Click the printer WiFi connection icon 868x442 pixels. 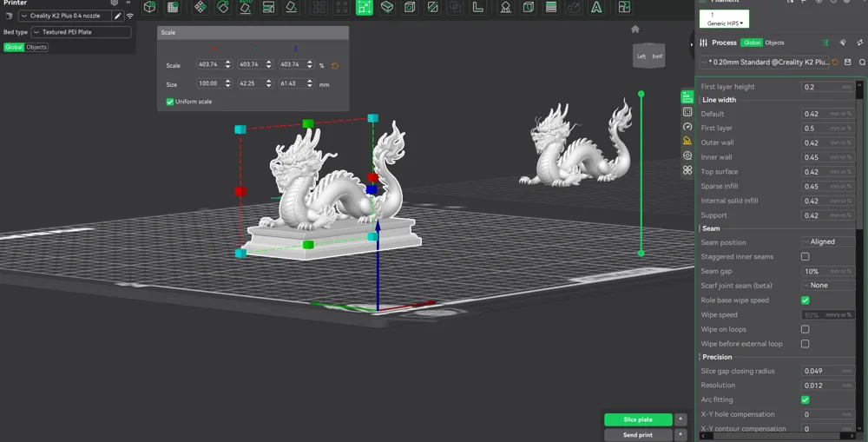[130, 16]
